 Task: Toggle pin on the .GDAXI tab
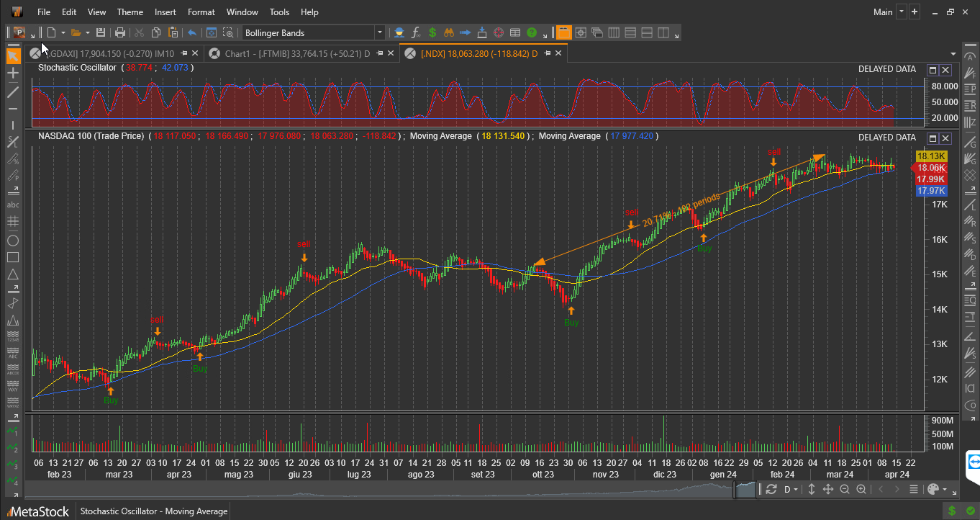click(x=184, y=53)
